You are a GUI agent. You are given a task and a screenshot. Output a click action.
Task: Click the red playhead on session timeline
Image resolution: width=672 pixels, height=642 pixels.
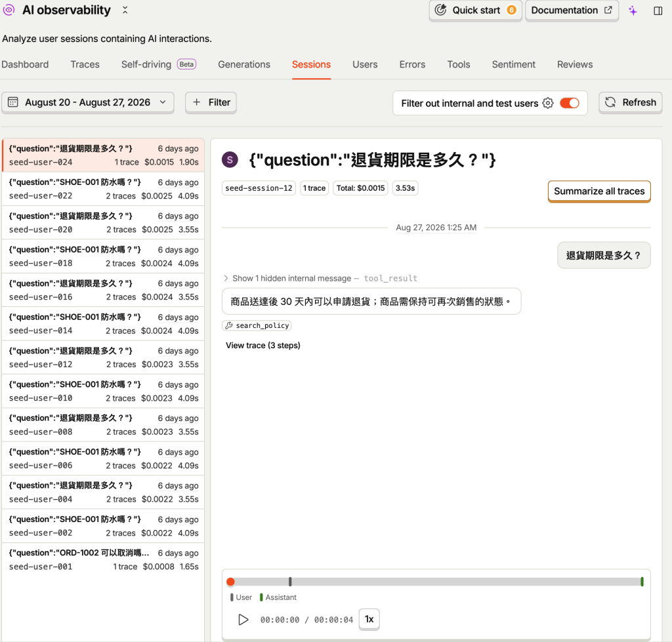[x=230, y=582]
